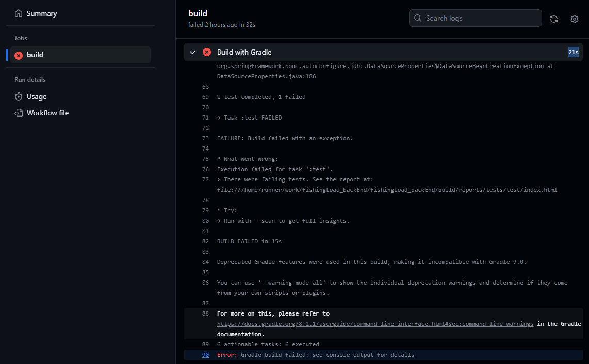This screenshot has width=589, height=364.
Task: Click the 'build' job title heading
Action: point(198,13)
